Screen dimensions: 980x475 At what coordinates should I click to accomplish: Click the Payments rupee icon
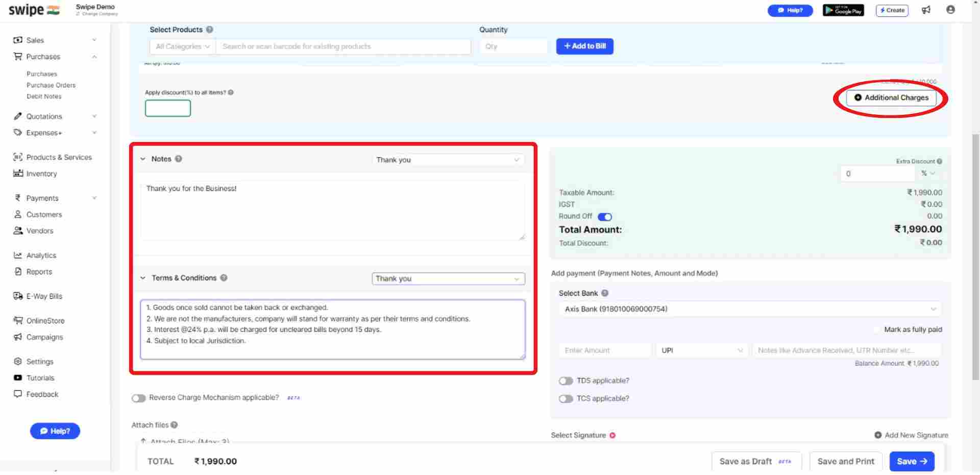click(x=18, y=198)
